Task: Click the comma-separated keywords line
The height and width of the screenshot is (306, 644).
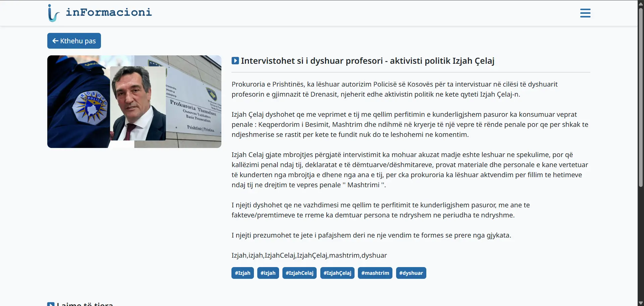Action: click(x=309, y=255)
